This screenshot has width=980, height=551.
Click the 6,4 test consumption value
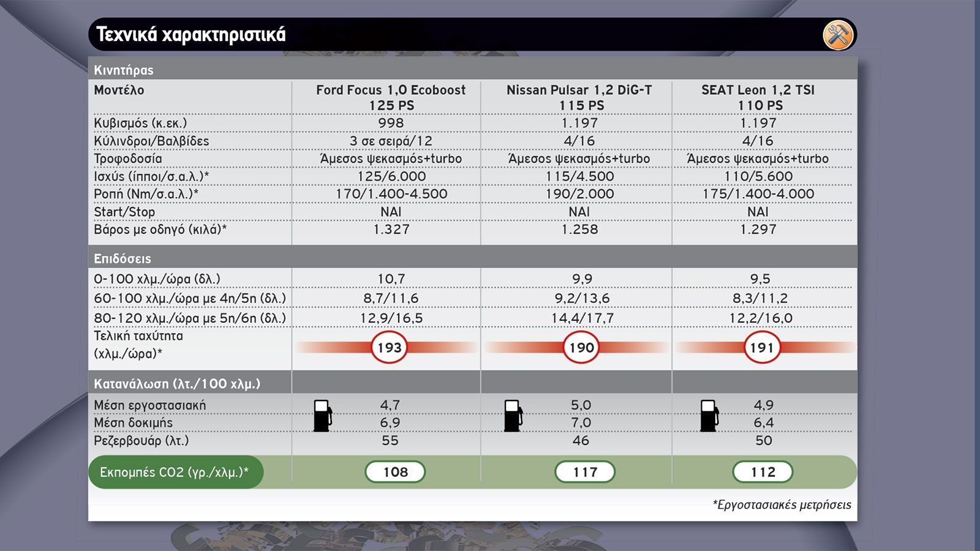pyautogui.click(x=764, y=423)
